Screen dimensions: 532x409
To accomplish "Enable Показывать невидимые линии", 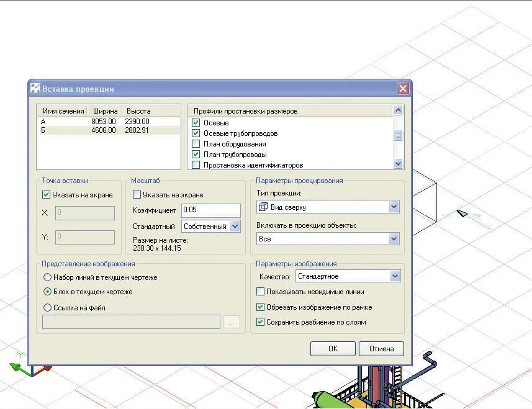I will click(x=260, y=291).
